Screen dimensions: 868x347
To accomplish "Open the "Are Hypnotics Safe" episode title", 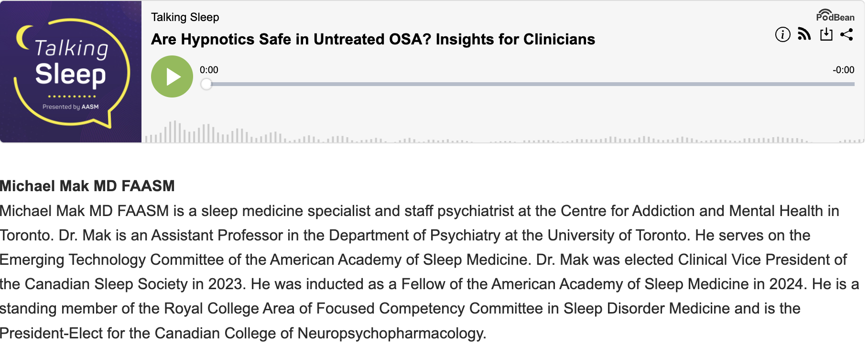I will [373, 39].
